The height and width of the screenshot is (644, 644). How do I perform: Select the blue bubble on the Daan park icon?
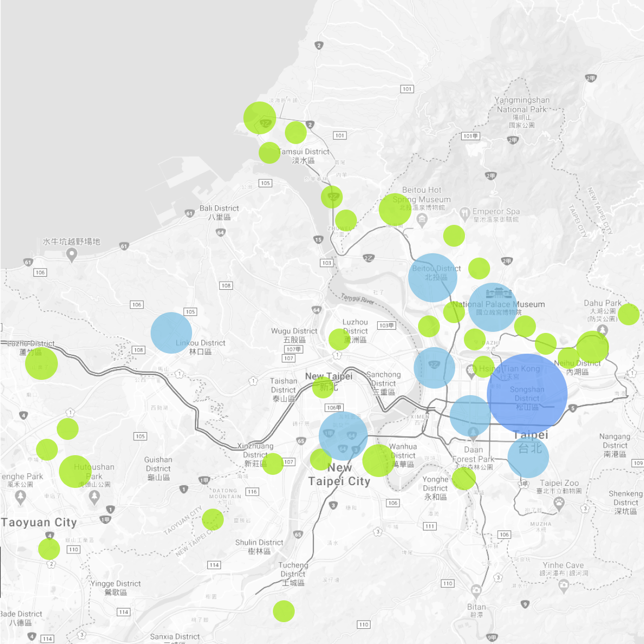point(470,416)
